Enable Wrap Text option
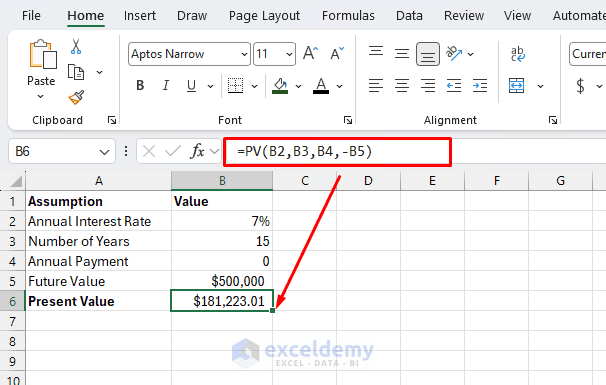 [x=517, y=54]
